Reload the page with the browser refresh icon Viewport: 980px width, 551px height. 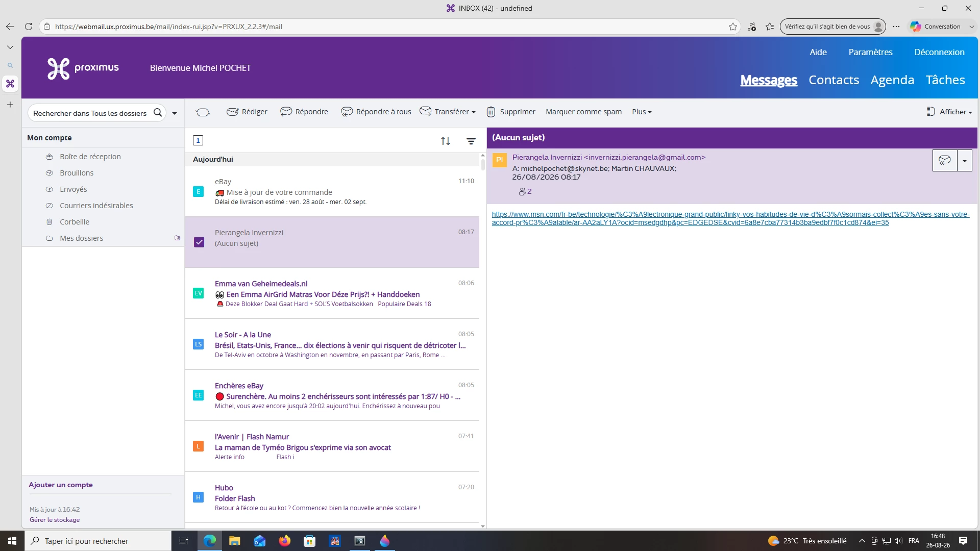coord(29,27)
